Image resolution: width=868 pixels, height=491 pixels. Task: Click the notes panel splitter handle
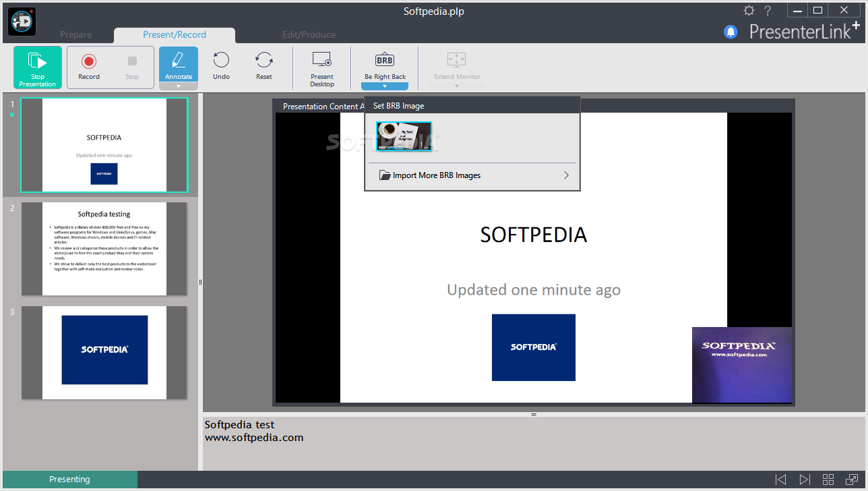click(534, 414)
